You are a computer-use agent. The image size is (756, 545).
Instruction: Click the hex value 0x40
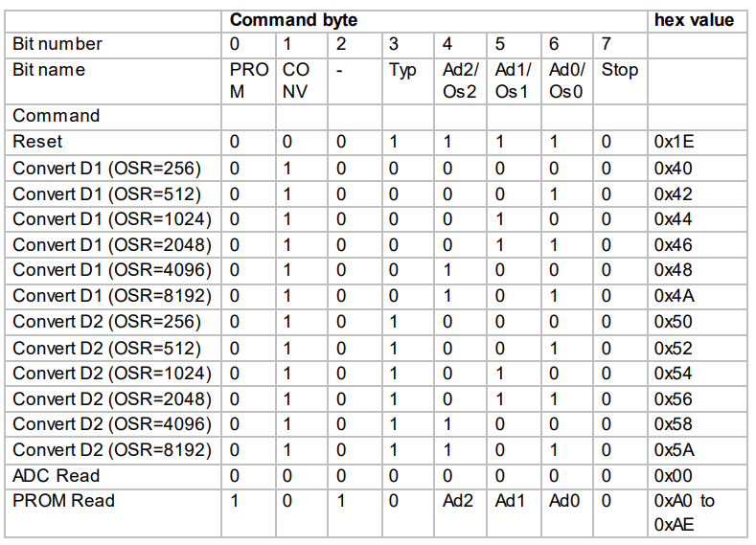click(x=673, y=169)
